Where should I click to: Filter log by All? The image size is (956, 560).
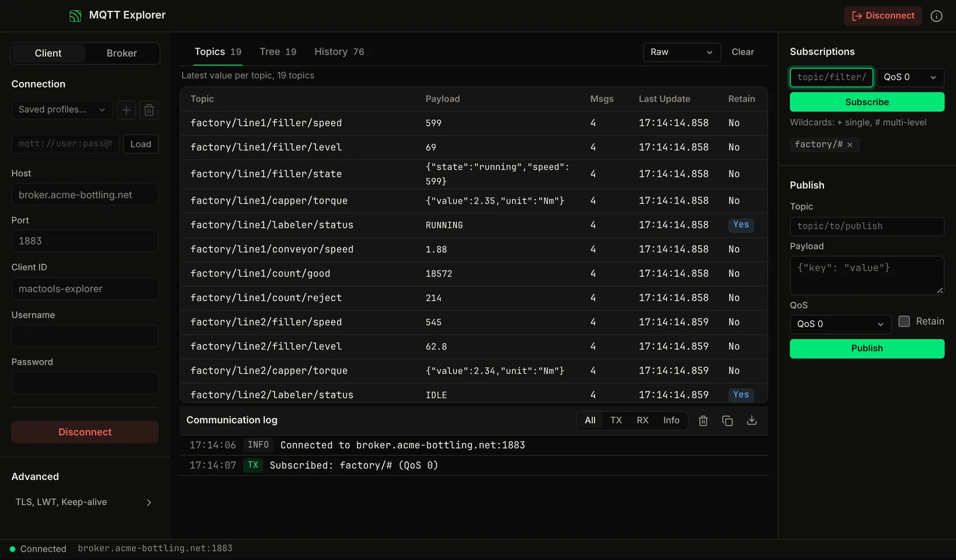coord(590,420)
